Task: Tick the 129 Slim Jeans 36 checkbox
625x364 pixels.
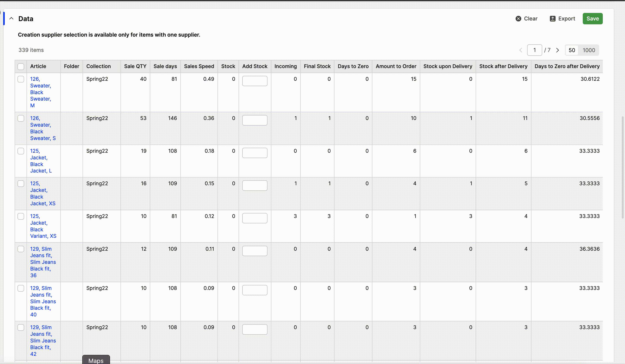Action: [21, 249]
